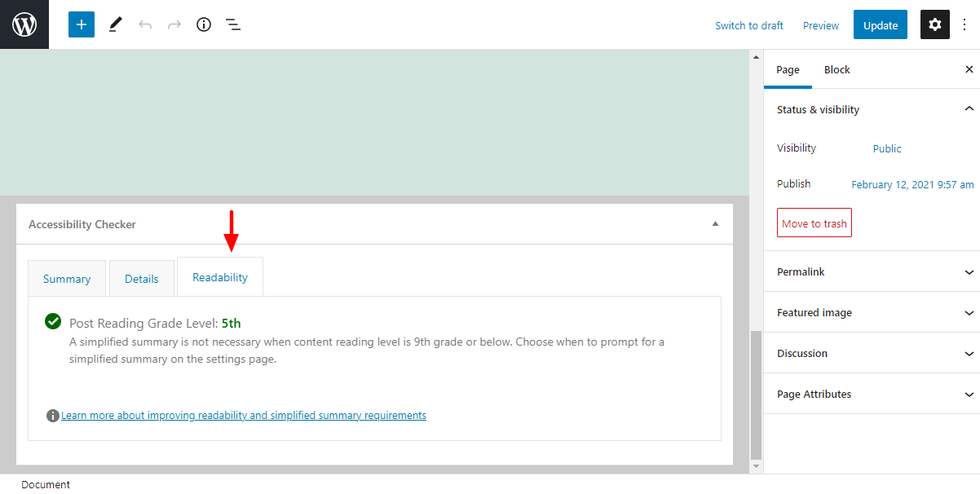Click the Redo arrow icon
The image size is (980, 494).
coord(174,24)
